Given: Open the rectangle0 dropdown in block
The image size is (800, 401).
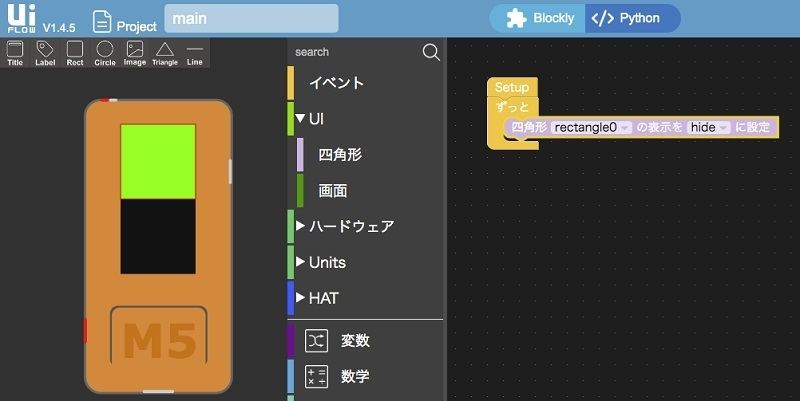Looking at the screenshot, I should pos(592,127).
